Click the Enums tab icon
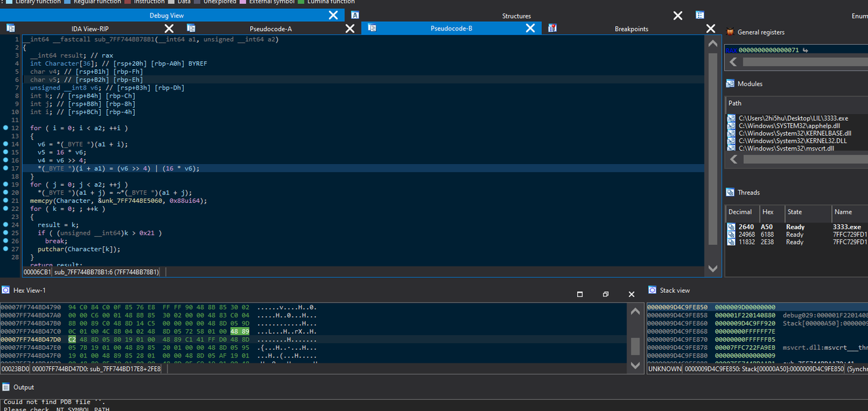The width and height of the screenshot is (868, 411). click(700, 15)
